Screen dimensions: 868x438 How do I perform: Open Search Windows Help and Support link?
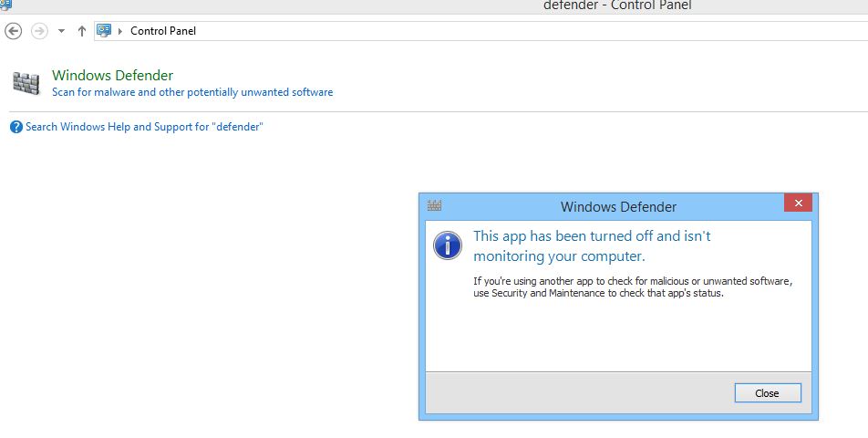144,127
